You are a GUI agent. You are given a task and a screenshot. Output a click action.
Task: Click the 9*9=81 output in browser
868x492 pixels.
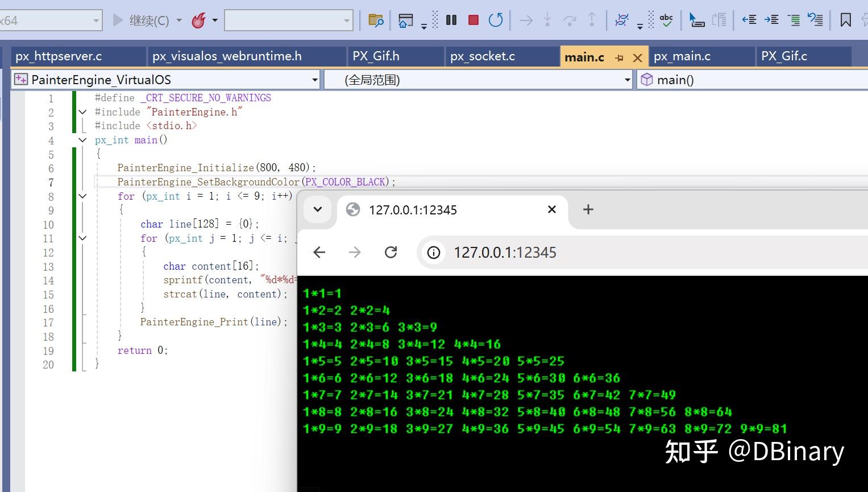(x=763, y=428)
